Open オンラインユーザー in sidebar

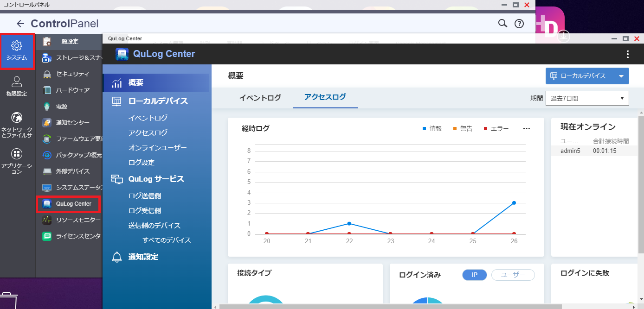158,148
